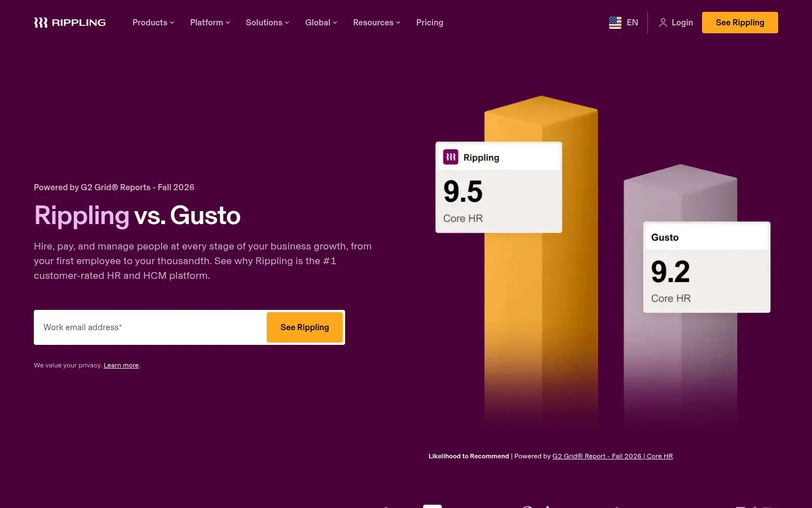Open the privacy Learn more link
Image resolution: width=812 pixels, height=508 pixels.
point(121,365)
